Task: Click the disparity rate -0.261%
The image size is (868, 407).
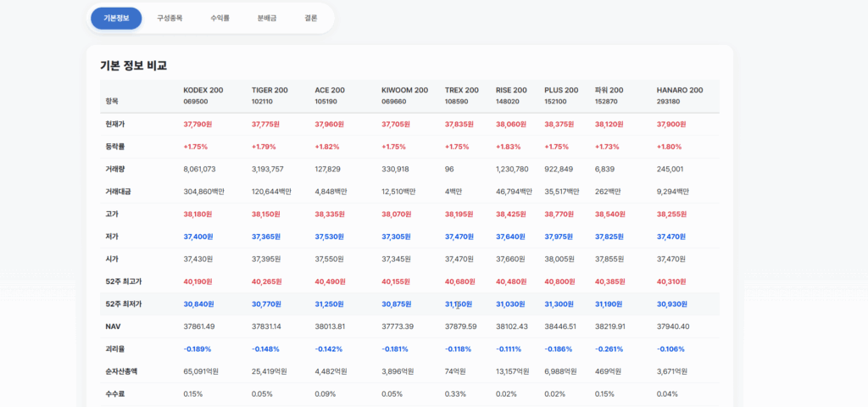Action: coord(609,348)
